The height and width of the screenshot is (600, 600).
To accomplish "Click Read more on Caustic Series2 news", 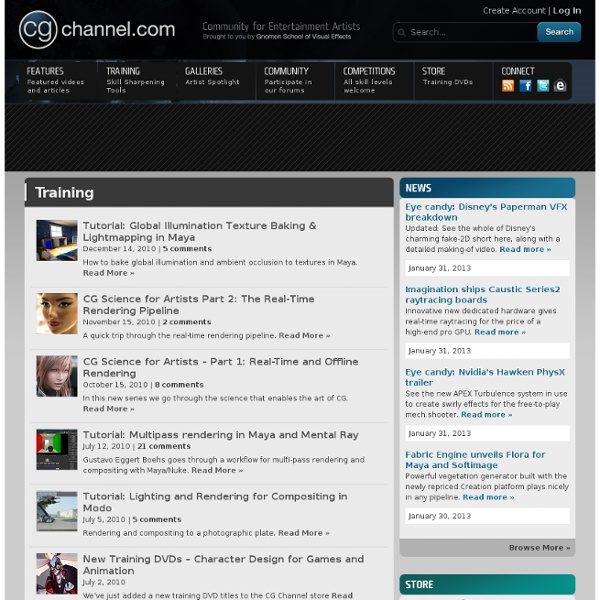I will coord(500,332).
